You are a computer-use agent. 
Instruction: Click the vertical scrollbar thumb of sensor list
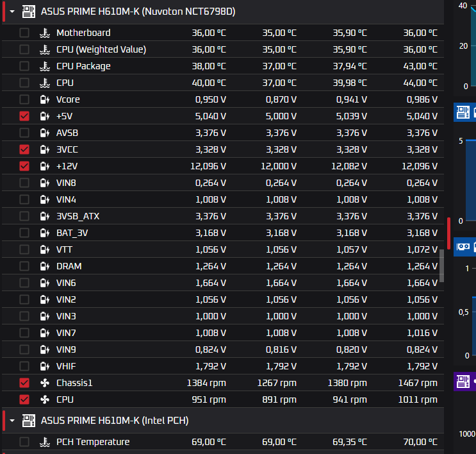tap(441, 266)
